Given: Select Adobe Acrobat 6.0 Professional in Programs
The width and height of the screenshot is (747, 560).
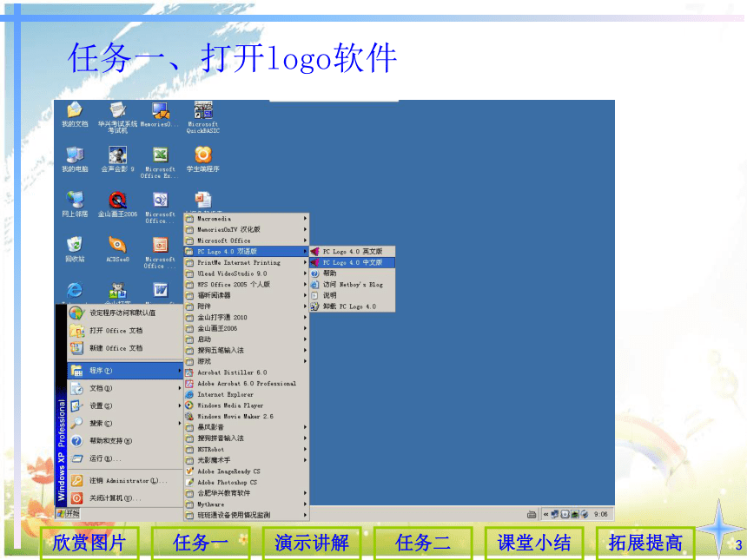Looking at the screenshot, I should click(247, 384).
